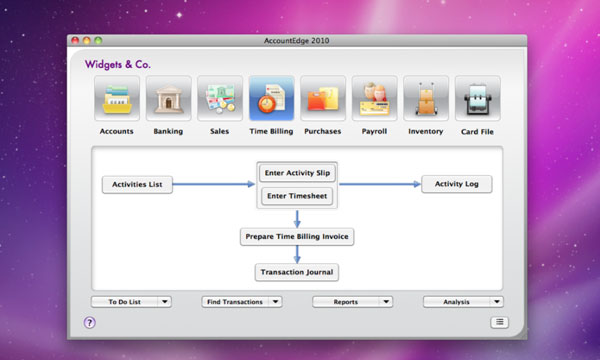The width and height of the screenshot is (600, 360).
Task: Click the AccountEdge 2010 window title
Action: [297, 41]
